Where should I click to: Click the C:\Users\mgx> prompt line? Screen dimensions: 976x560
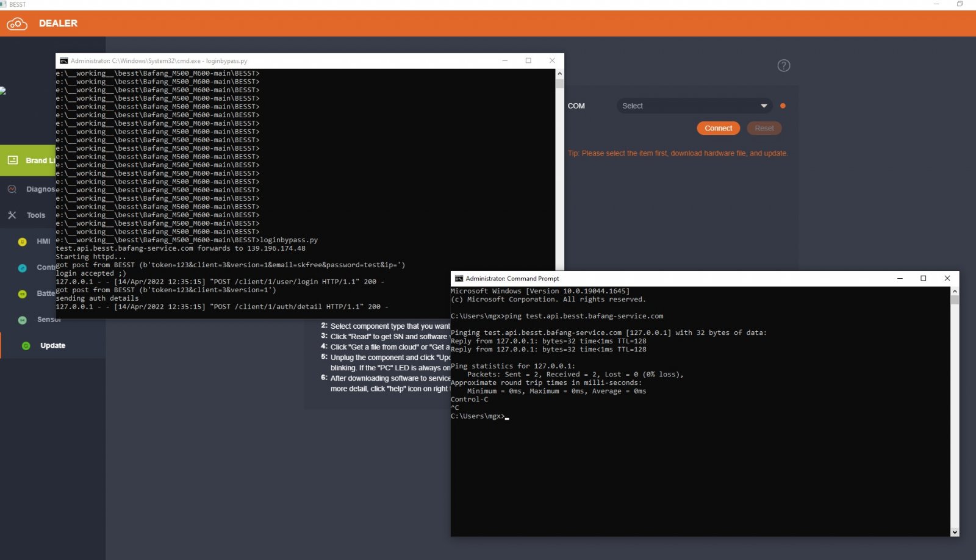[479, 416]
